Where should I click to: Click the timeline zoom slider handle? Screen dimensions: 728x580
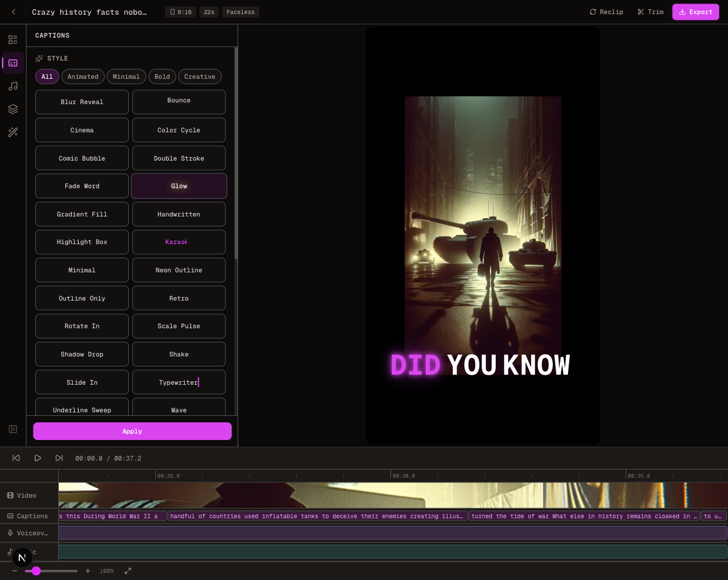point(36,571)
